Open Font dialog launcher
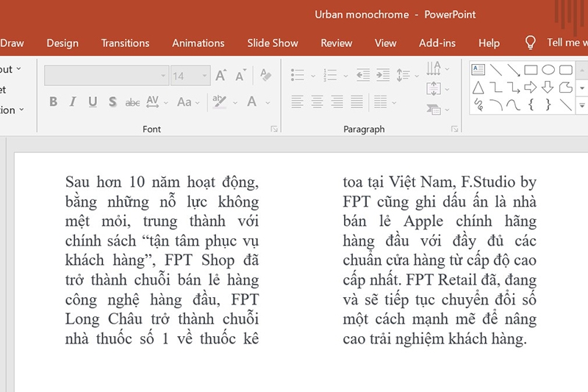The image size is (588, 392). coord(274,129)
